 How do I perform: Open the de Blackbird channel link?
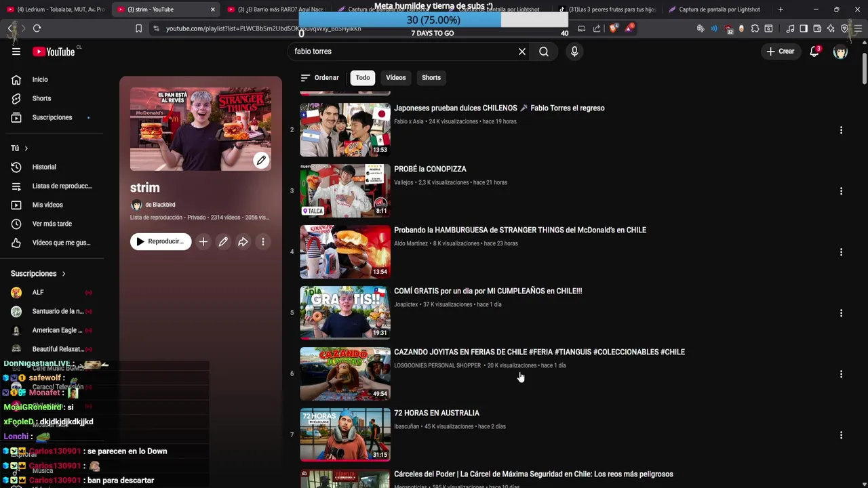[160, 205]
